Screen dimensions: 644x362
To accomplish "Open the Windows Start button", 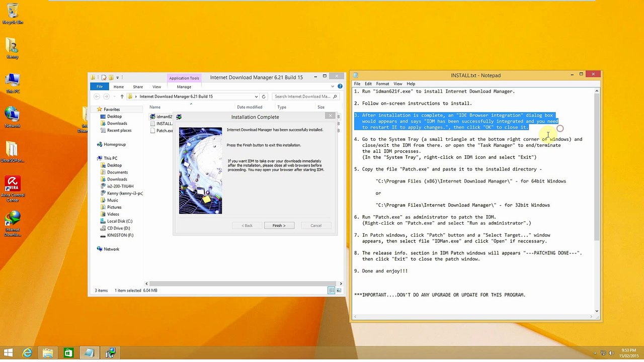I will point(9,353).
